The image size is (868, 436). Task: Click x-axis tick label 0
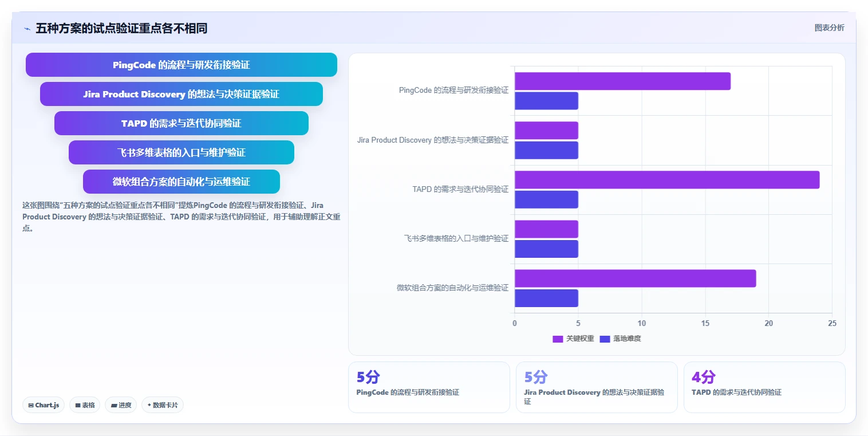[x=514, y=324]
